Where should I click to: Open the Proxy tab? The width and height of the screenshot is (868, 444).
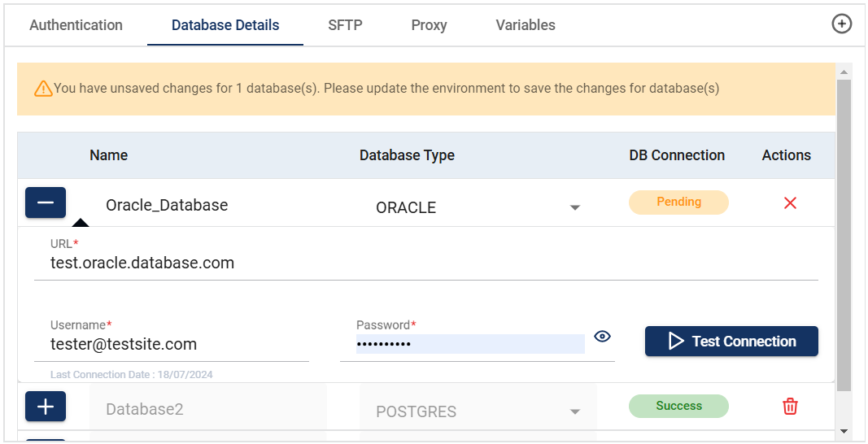pyautogui.click(x=429, y=25)
